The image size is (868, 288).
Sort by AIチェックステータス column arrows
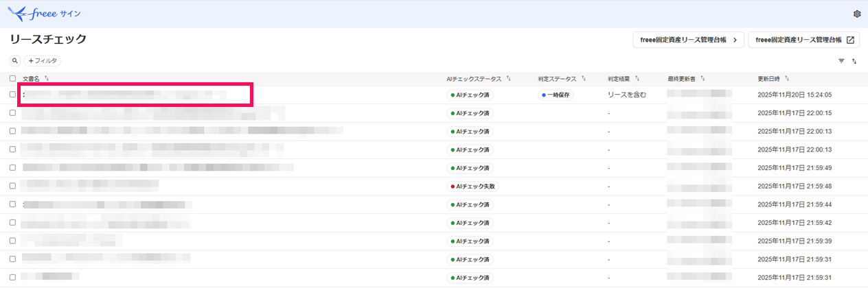tap(509, 79)
